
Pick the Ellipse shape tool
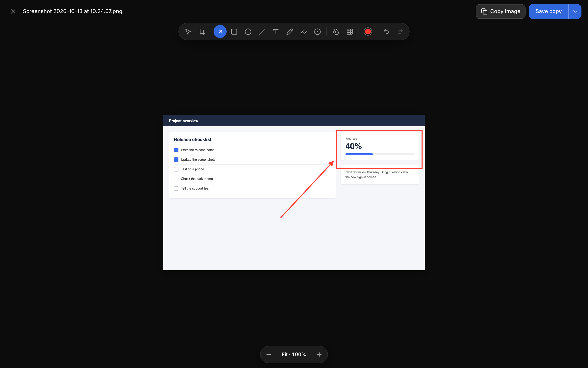pyautogui.click(x=248, y=32)
